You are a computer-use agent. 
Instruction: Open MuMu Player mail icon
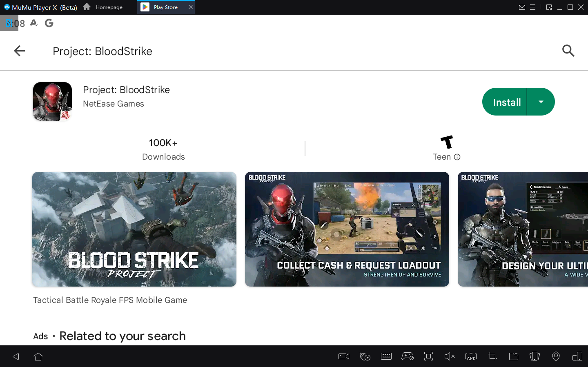pyautogui.click(x=522, y=7)
